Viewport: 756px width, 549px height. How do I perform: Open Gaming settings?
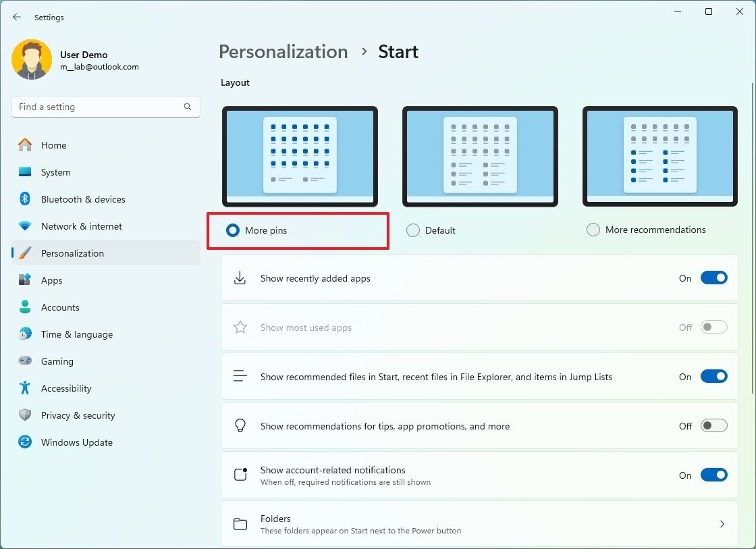click(x=57, y=361)
